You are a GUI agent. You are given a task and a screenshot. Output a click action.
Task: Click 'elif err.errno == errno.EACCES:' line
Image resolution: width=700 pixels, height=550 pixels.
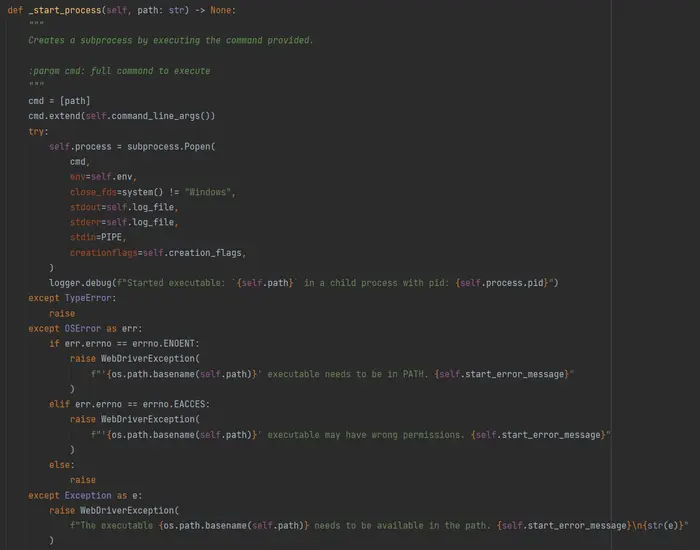pyautogui.click(x=129, y=404)
